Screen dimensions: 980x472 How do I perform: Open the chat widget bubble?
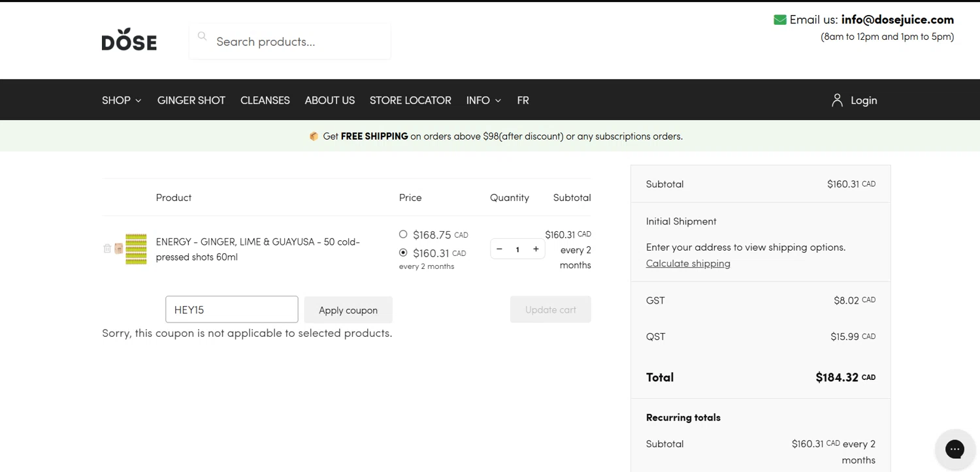pyautogui.click(x=955, y=448)
